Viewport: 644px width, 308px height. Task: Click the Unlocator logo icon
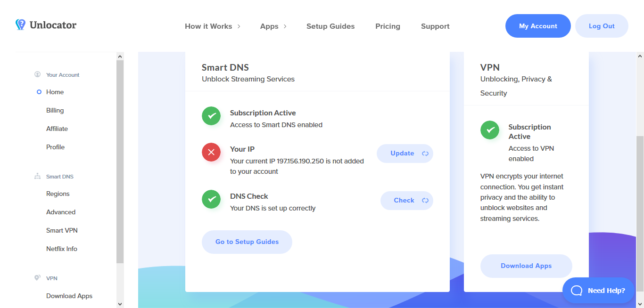tap(20, 24)
